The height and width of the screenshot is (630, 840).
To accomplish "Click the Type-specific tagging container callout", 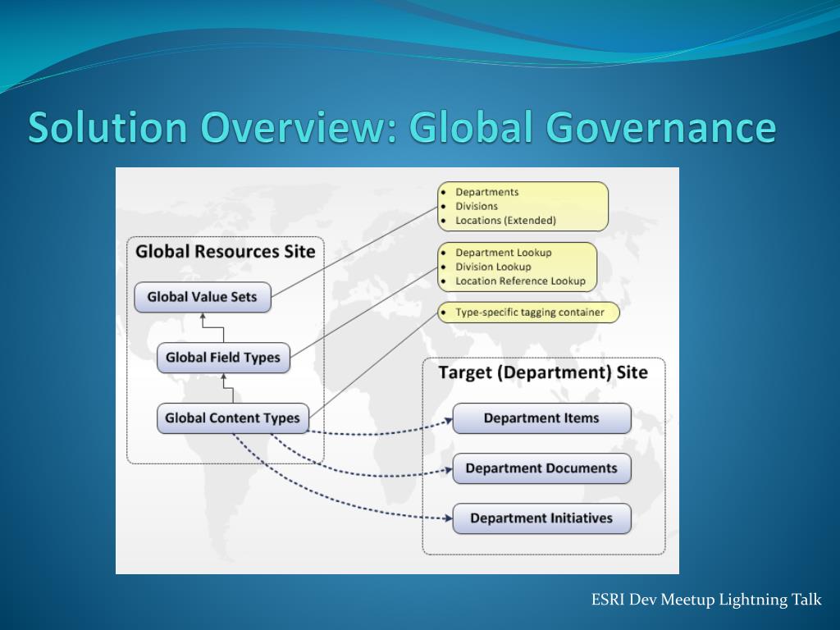I will point(529,313).
